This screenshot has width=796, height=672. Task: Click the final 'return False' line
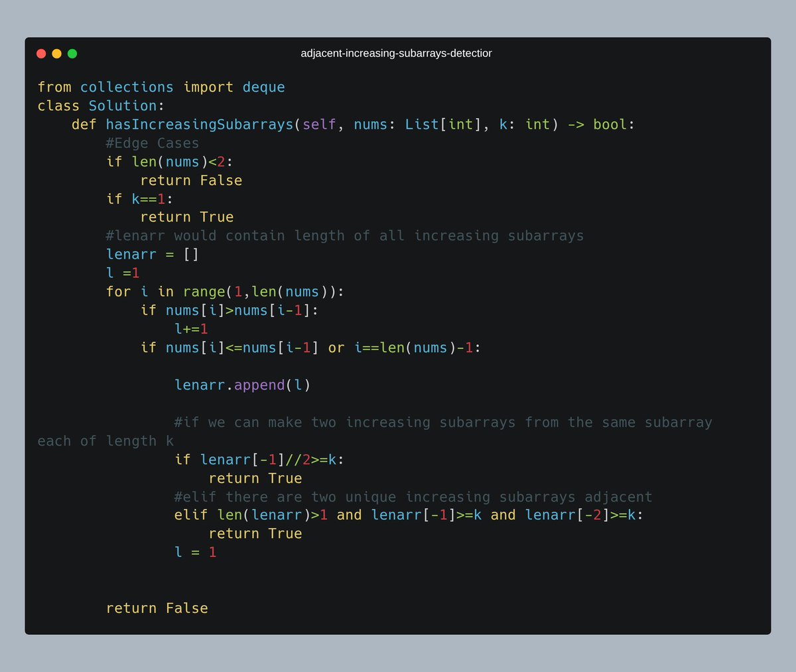157,608
